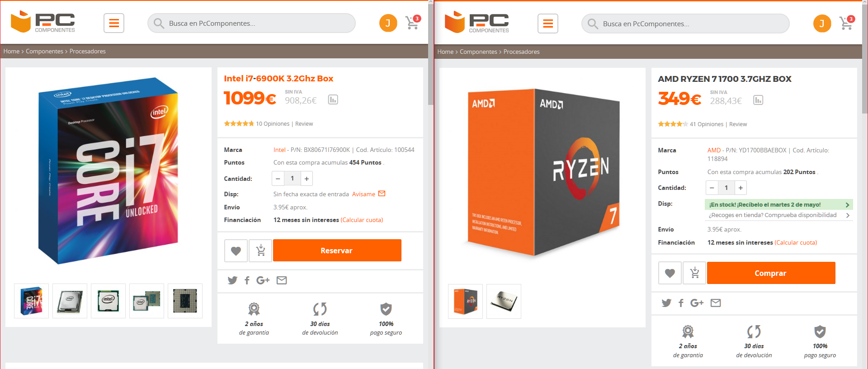Viewport: 868px width, 369px height.
Task: Open price history chart for Ryzen 1700
Action: click(x=758, y=100)
